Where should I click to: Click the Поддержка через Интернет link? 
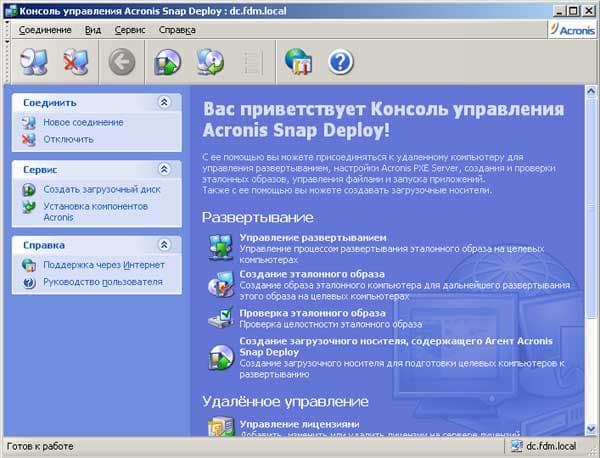pos(104,265)
